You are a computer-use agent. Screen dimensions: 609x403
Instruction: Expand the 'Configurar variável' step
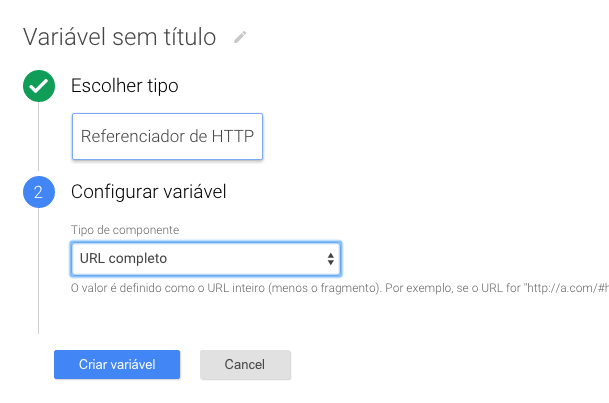tap(150, 191)
